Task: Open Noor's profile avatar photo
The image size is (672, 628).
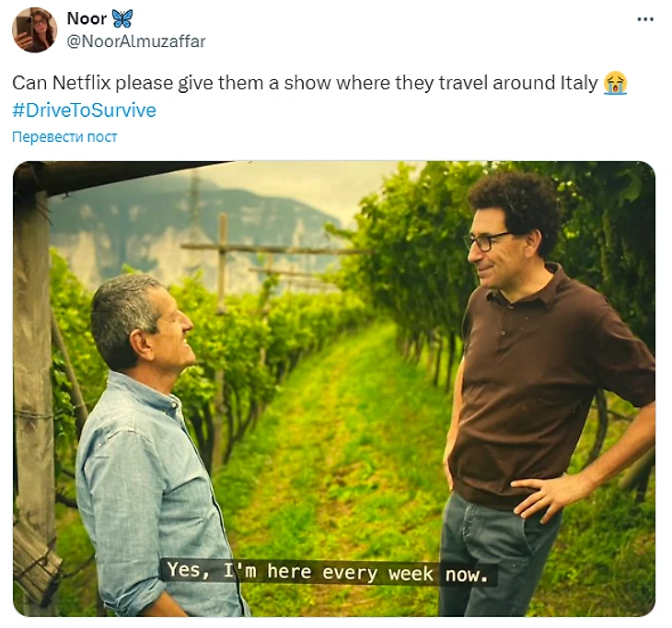Action: tap(34, 29)
